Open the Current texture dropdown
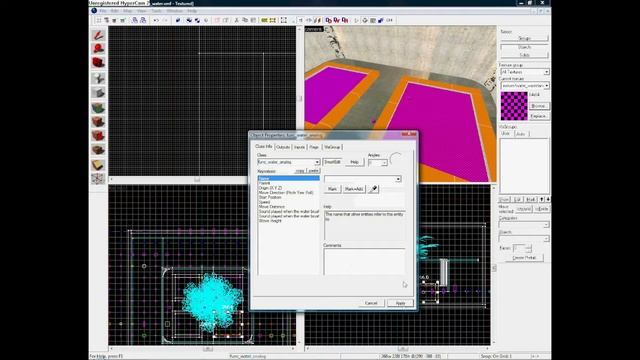 547,86
